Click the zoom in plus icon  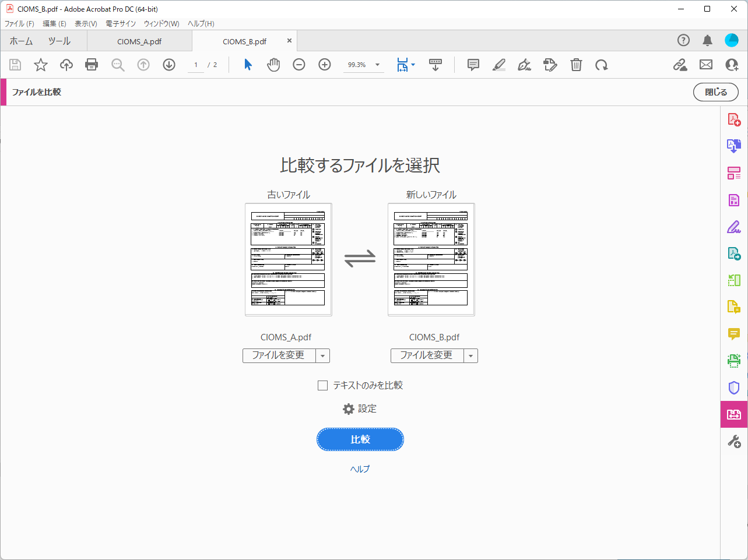(x=325, y=65)
